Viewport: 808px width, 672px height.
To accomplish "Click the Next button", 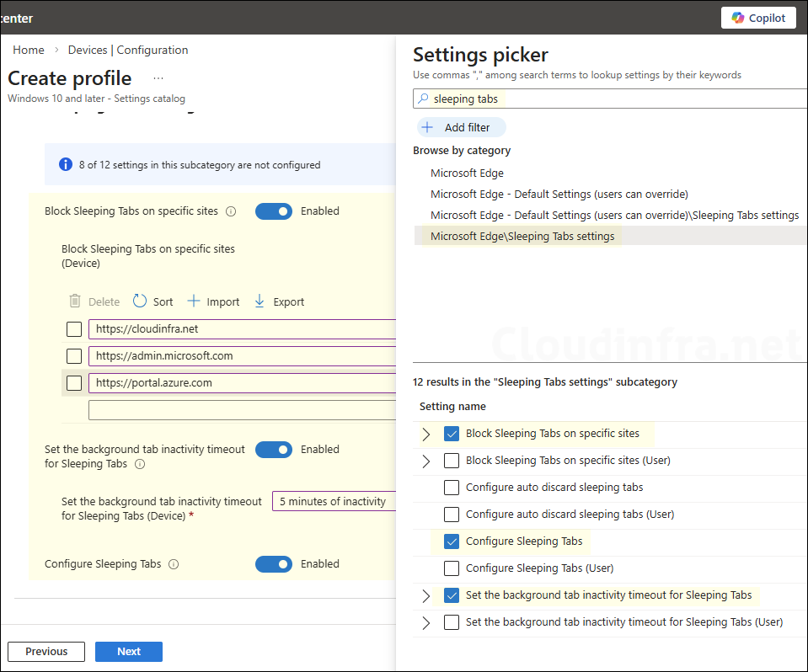I will point(128,652).
